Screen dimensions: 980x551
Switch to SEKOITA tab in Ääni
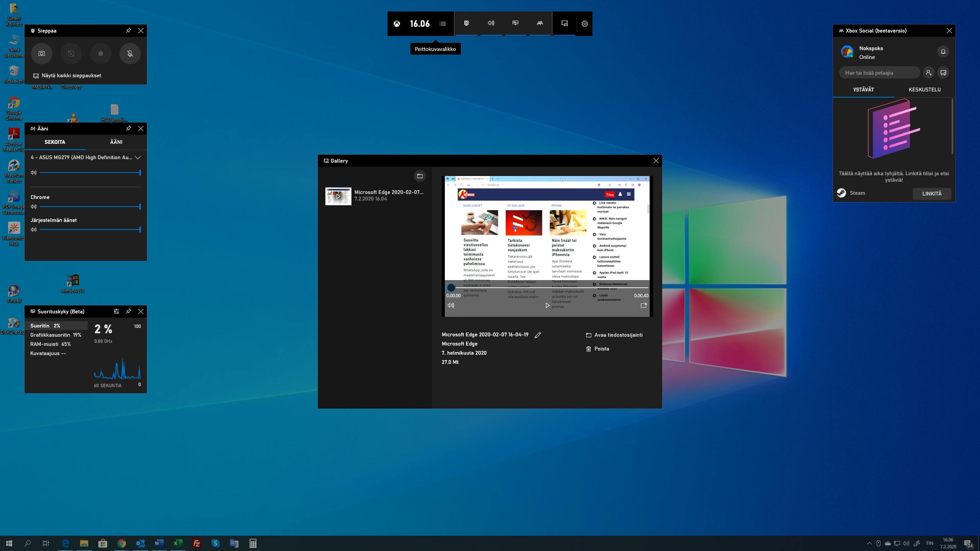(55, 142)
